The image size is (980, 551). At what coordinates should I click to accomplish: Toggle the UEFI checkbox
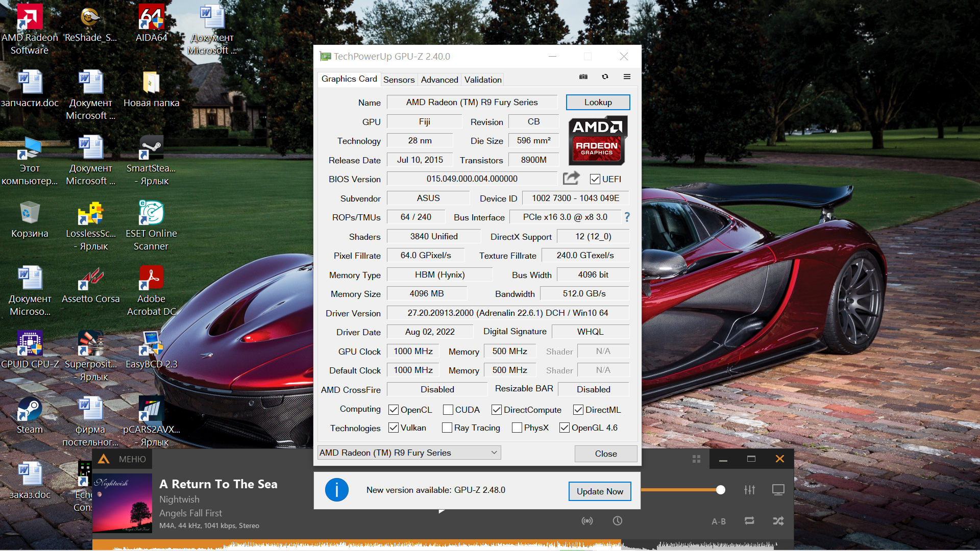(595, 179)
